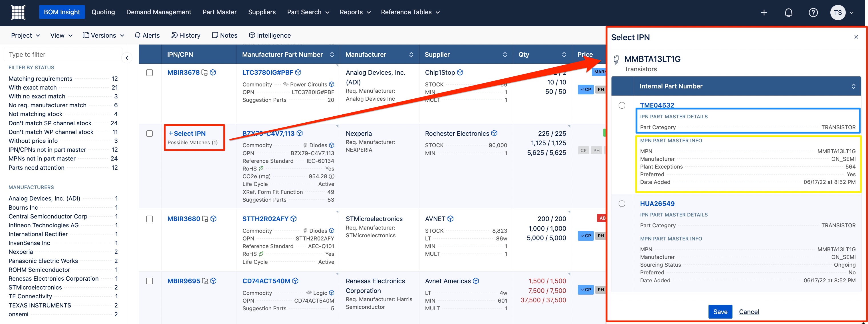868x324 pixels.
Task: Click cube icon beside AVNET supplier
Action: pyautogui.click(x=451, y=218)
